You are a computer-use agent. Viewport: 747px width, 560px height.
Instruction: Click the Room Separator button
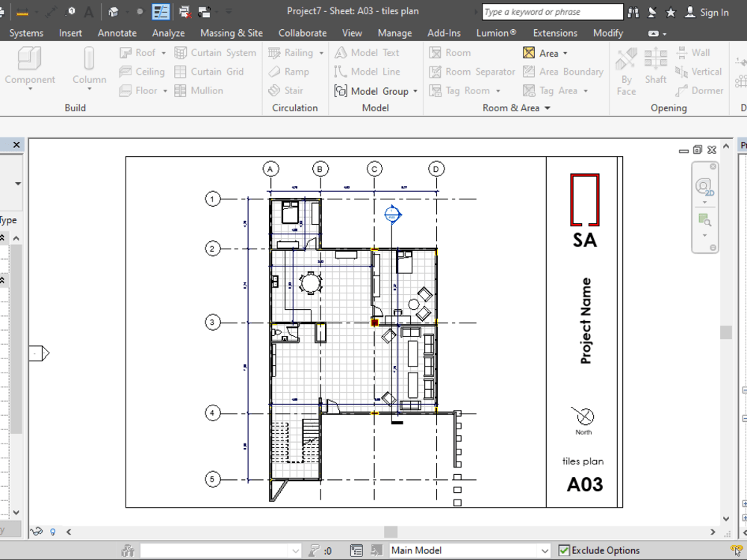click(x=472, y=72)
